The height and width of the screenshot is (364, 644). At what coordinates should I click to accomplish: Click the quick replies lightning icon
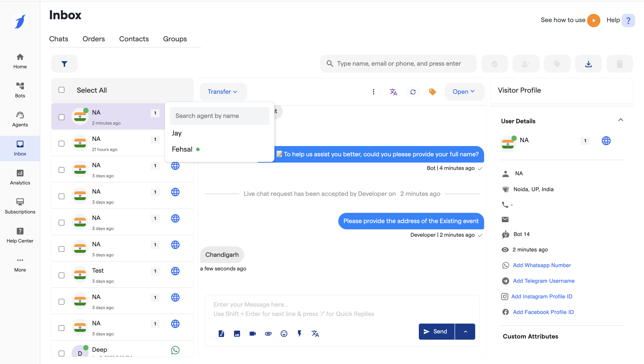click(x=299, y=333)
